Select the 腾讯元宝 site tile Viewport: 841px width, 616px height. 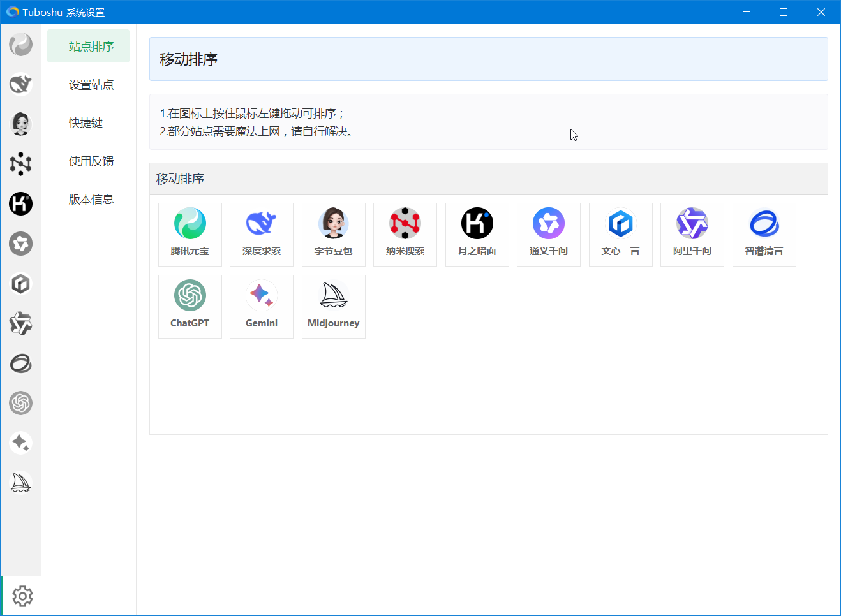[190, 235]
